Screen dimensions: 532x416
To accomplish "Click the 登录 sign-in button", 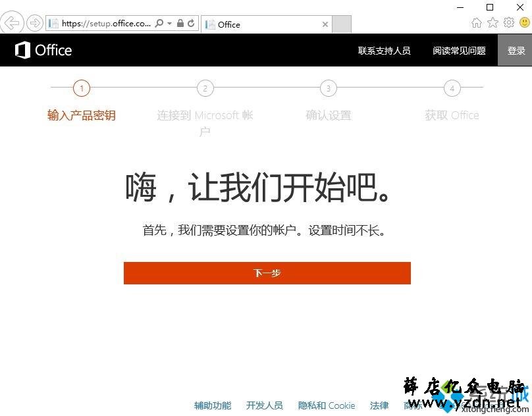I will click(515, 50).
